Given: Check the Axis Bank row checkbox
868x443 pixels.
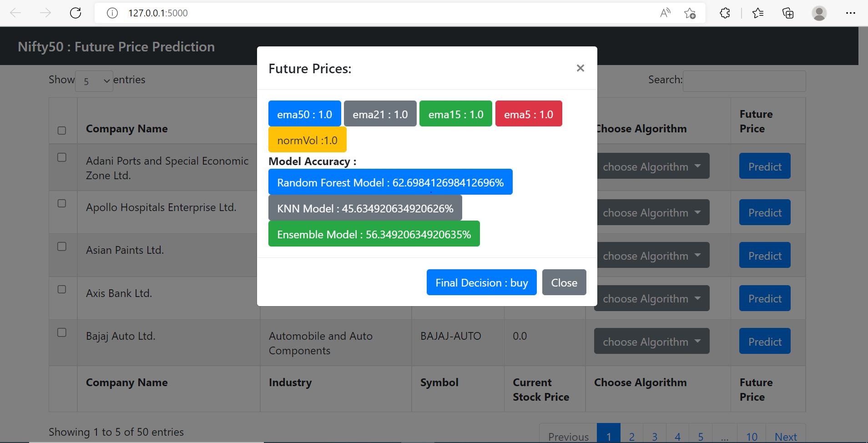Looking at the screenshot, I should 62,289.
